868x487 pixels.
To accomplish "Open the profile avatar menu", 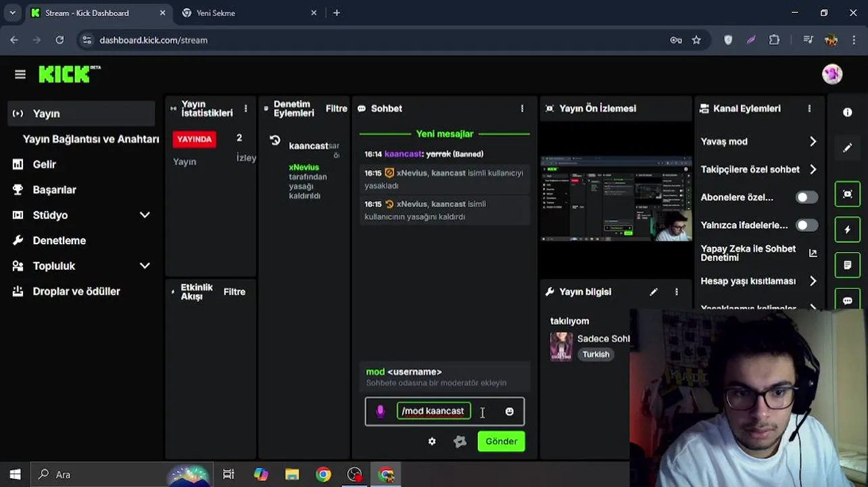I will [x=832, y=74].
